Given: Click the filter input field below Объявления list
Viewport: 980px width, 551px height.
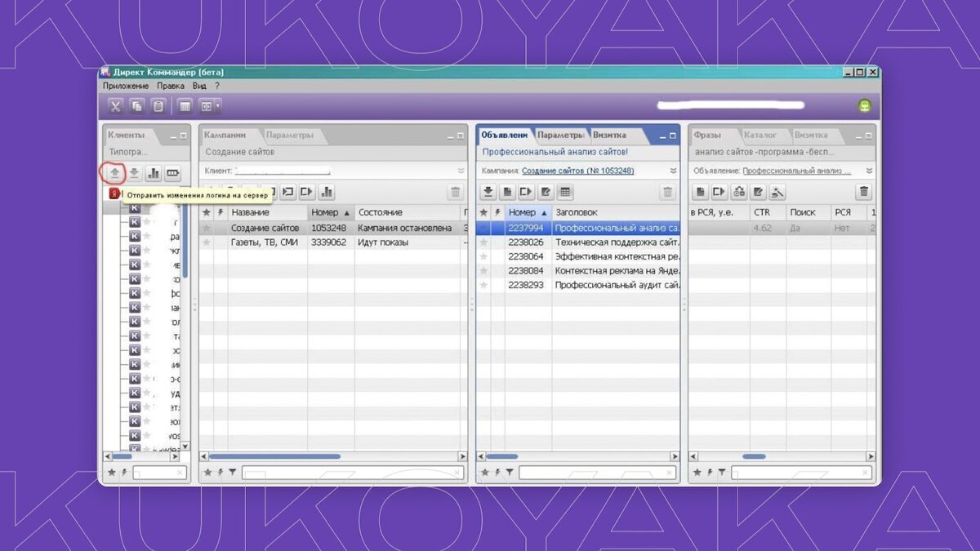Looking at the screenshot, I should (598, 473).
